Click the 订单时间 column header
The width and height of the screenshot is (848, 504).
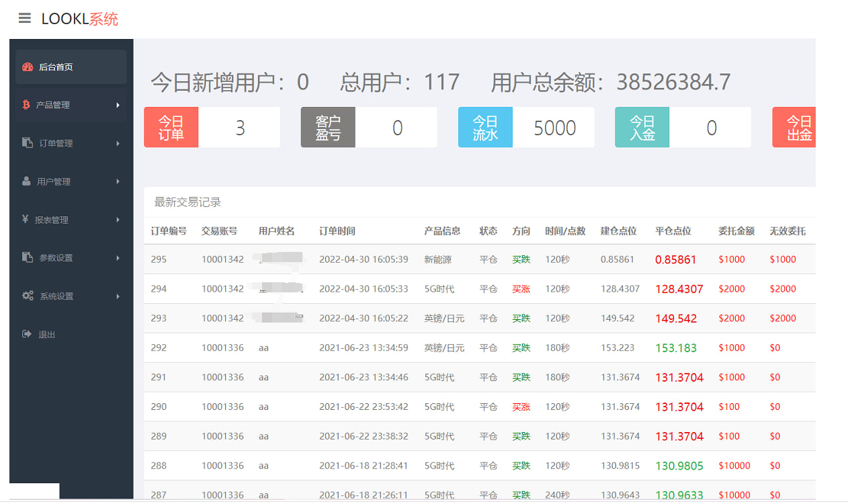337,231
